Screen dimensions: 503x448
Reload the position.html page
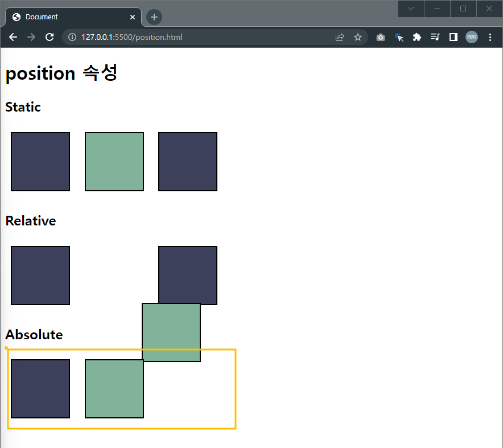pyautogui.click(x=49, y=37)
